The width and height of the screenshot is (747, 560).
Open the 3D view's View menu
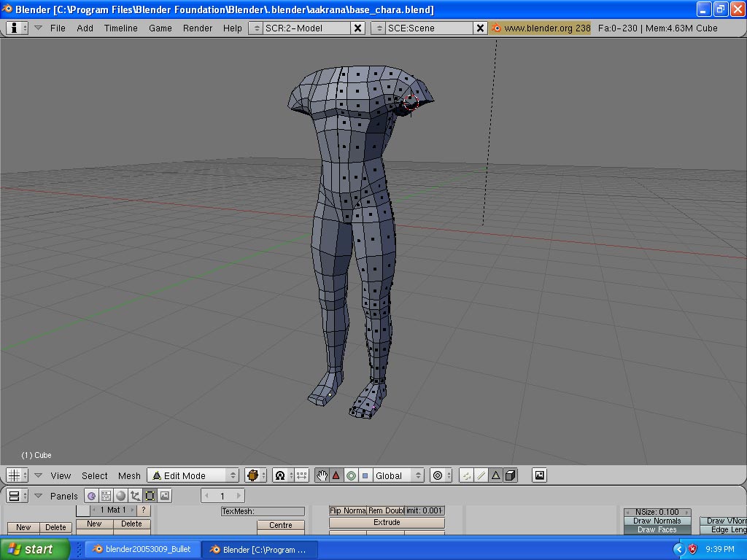coord(61,475)
